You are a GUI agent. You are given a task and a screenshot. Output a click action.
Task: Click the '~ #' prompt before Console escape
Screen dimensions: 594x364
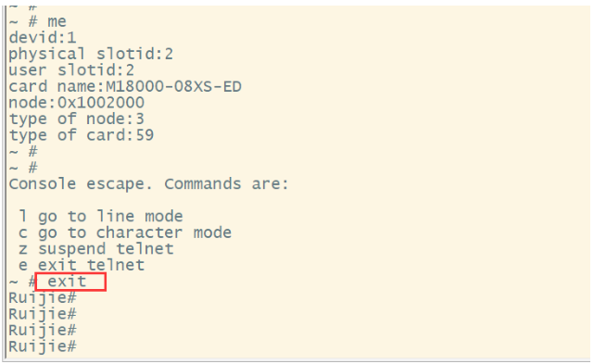coord(23,169)
